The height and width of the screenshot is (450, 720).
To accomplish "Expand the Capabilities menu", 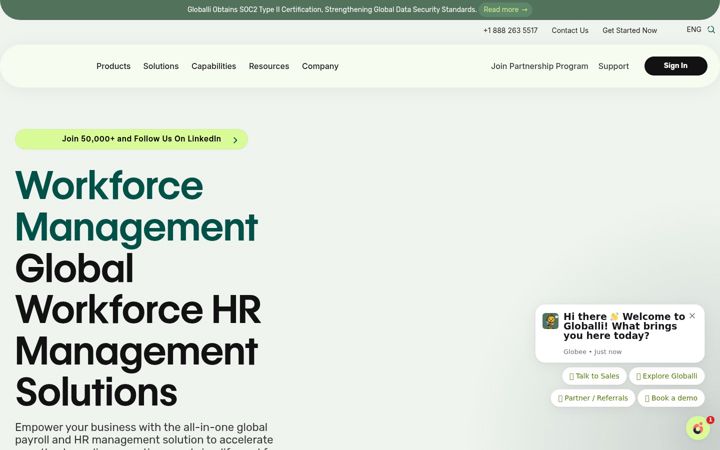I will [214, 66].
